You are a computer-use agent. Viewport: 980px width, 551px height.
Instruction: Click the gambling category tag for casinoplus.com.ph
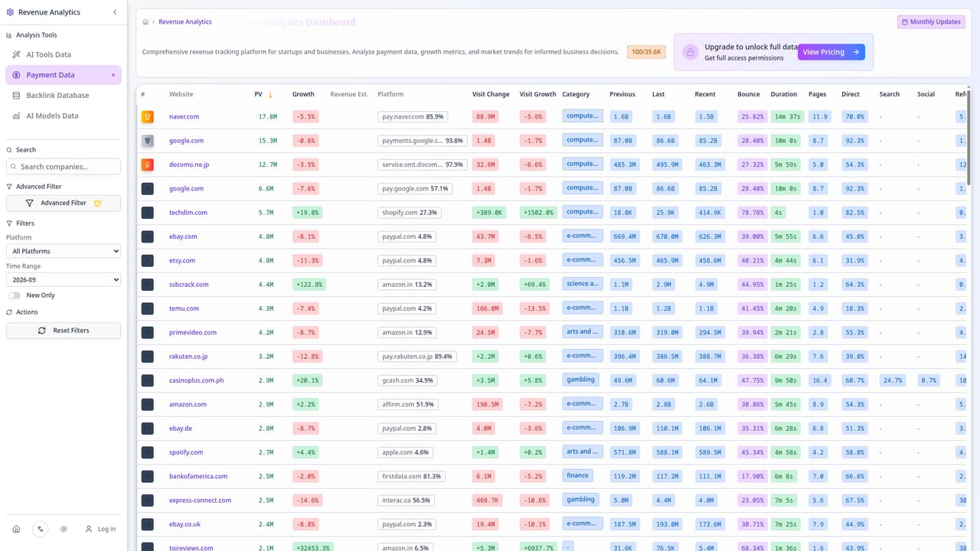[581, 380]
